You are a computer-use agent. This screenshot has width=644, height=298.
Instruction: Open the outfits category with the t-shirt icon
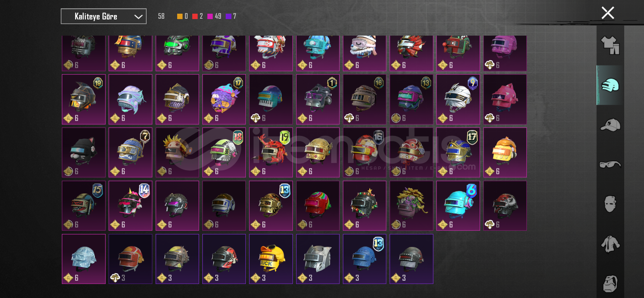coord(610,45)
